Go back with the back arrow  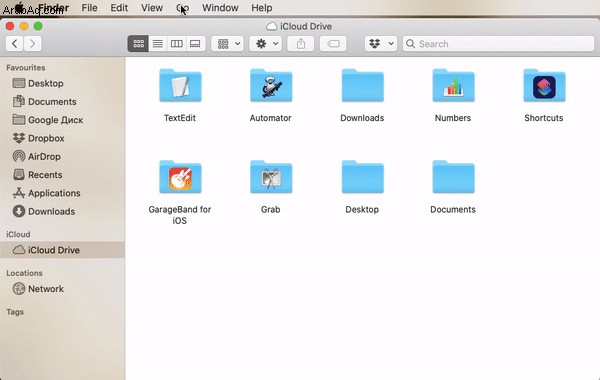click(x=15, y=44)
